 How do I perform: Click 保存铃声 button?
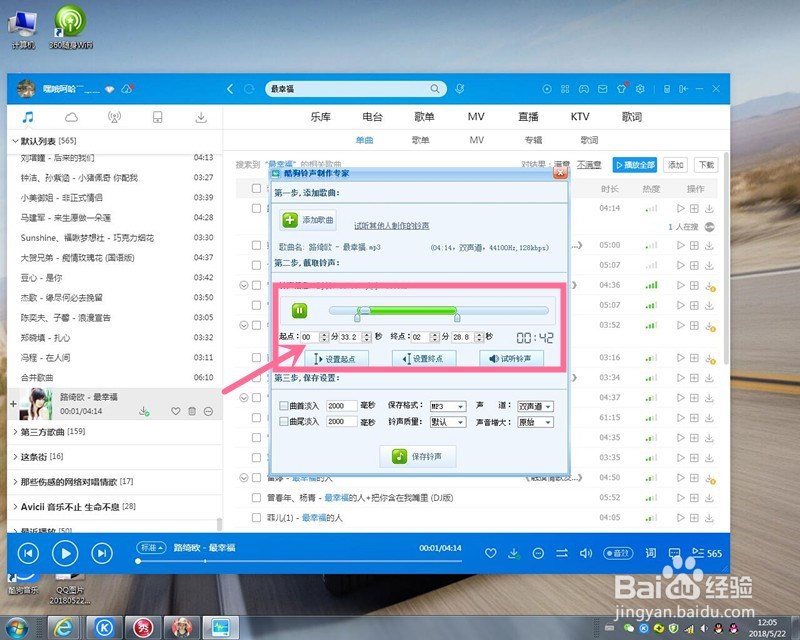tap(418, 456)
